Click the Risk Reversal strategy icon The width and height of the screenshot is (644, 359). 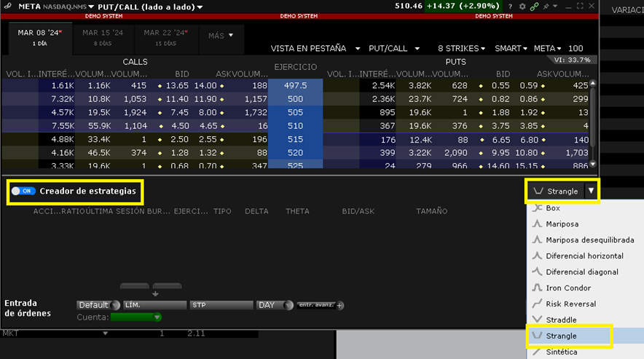point(537,304)
